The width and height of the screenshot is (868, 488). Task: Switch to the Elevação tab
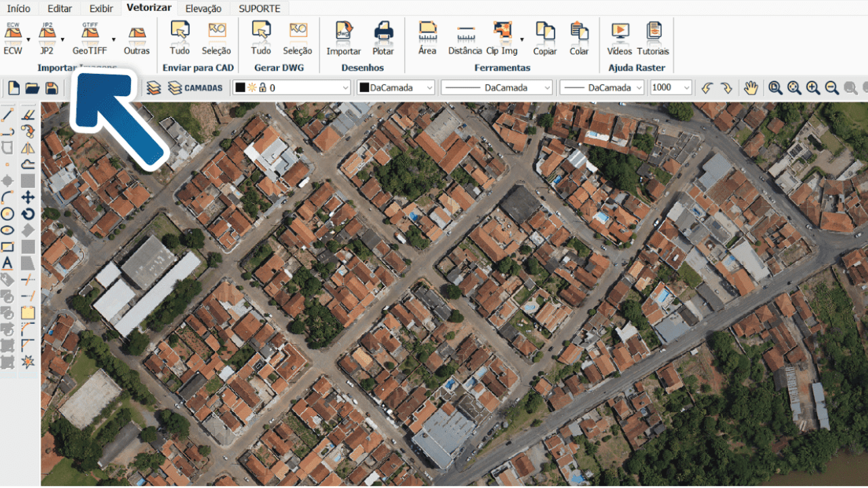point(203,8)
